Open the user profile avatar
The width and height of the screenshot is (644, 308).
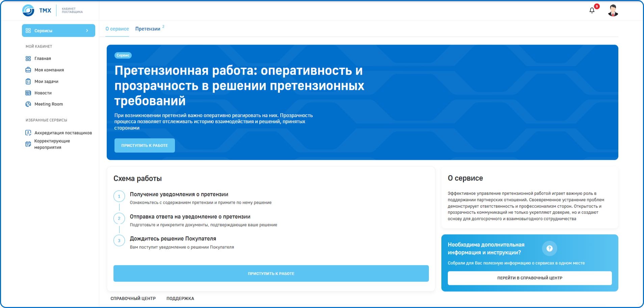point(613,10)
